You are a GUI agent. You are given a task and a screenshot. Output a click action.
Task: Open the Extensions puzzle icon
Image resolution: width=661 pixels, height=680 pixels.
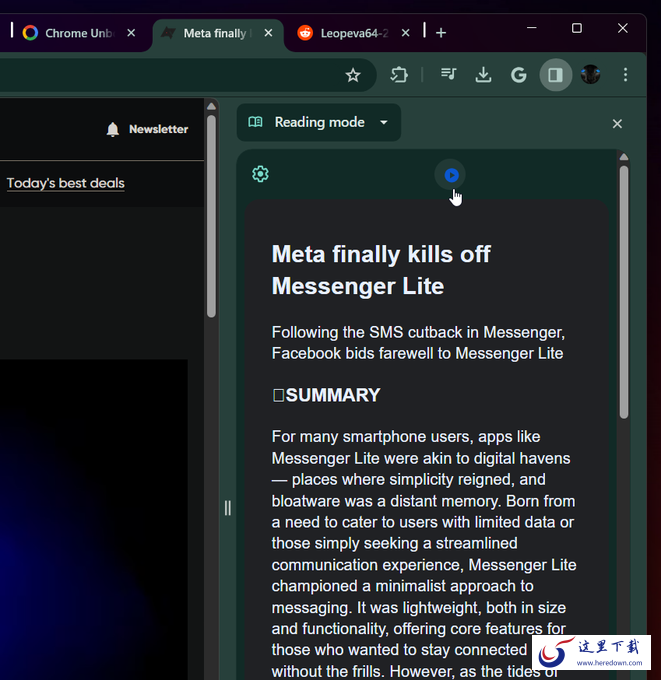399,75
